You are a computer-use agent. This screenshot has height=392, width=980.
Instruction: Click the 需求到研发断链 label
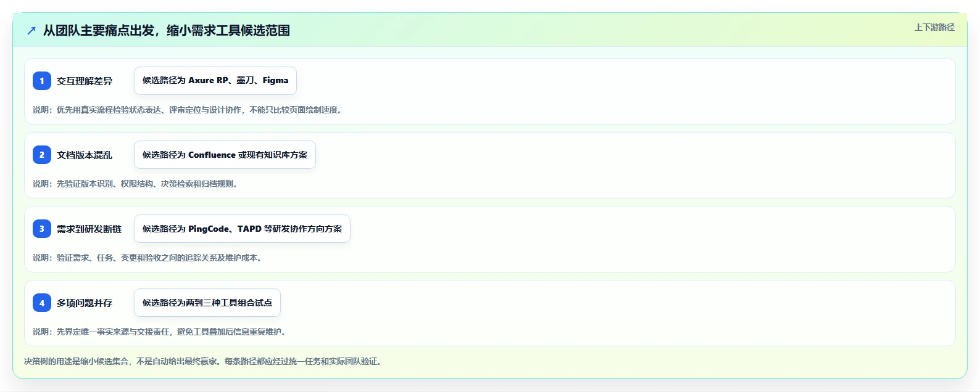coord(89,229)
